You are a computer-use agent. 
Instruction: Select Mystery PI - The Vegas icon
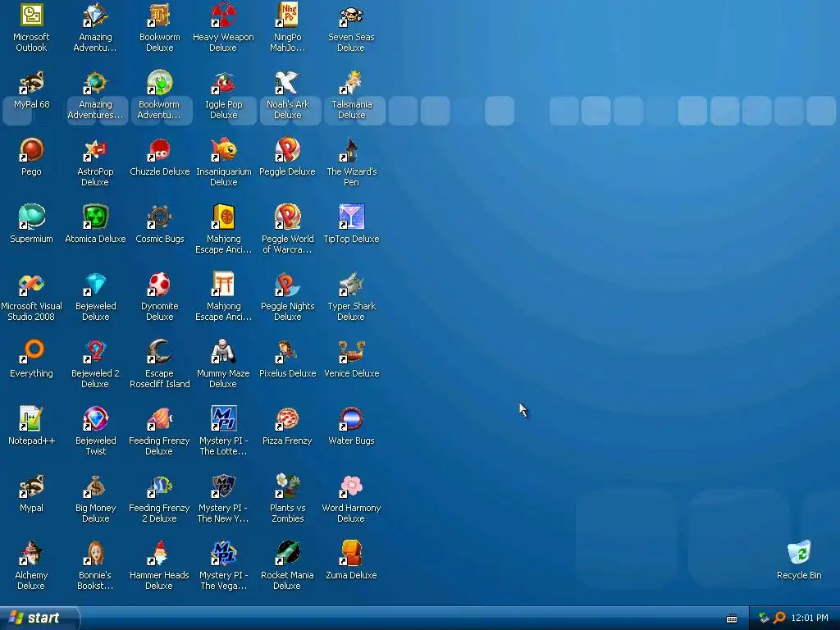pos(223,554)
